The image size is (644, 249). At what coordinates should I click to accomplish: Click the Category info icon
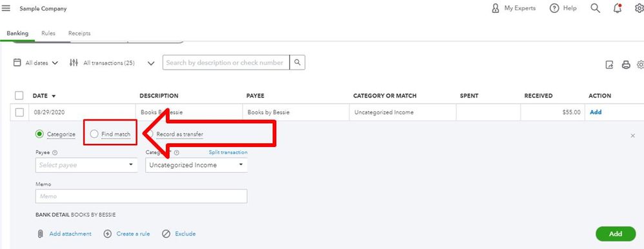point(177,152)
